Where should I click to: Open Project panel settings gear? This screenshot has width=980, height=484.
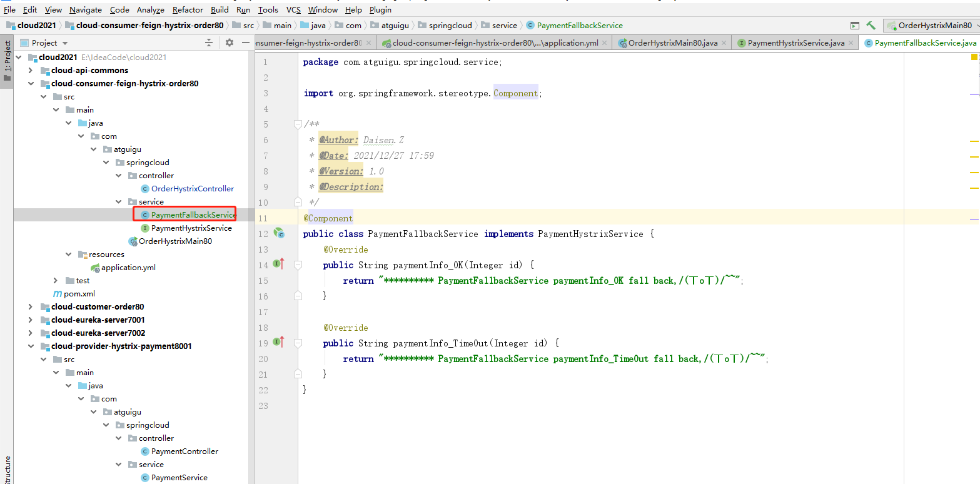[x=230, y=43]
